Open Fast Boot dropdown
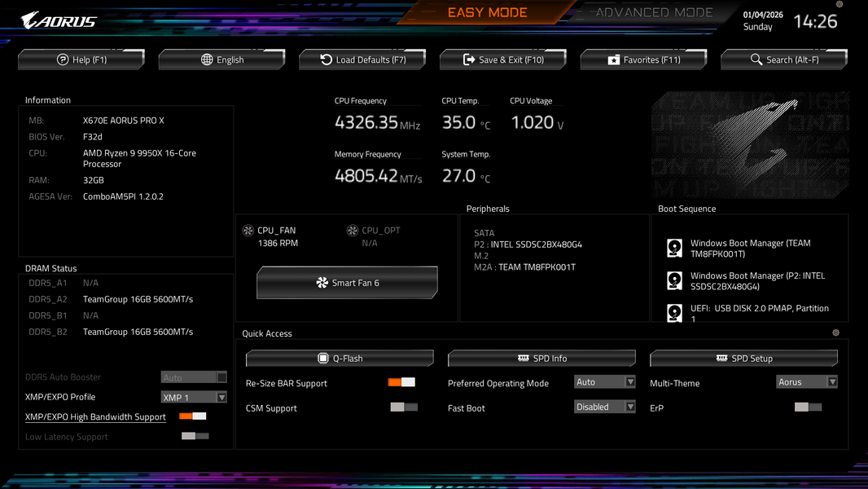Image resolution: width=868 pixels, height=489 pixels. point(604,407)
